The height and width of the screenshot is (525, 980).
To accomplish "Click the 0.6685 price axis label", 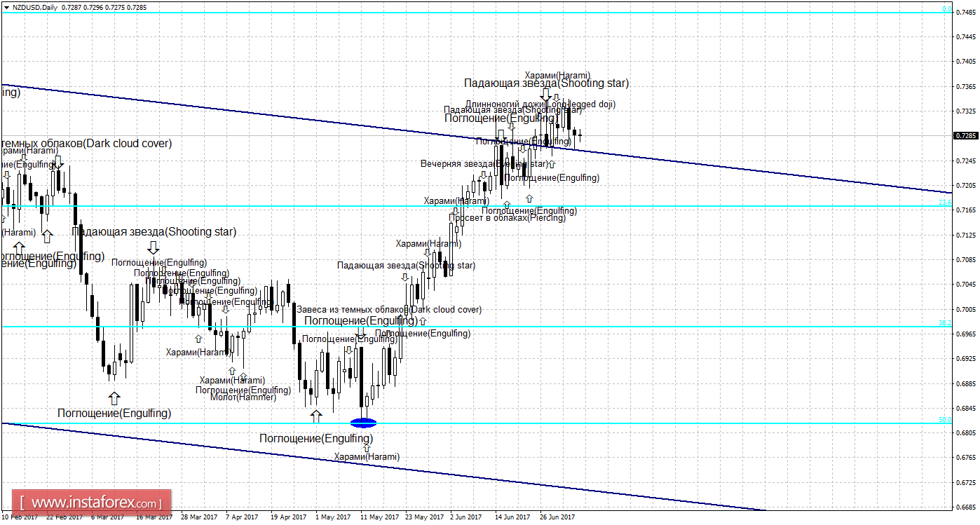I will point(967,507).
